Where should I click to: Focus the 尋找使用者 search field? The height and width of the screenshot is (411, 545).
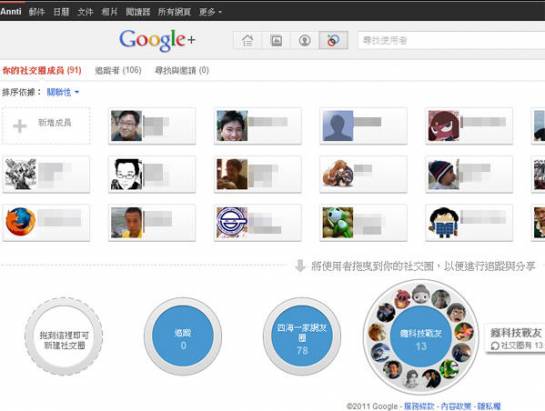coord(452,40)
